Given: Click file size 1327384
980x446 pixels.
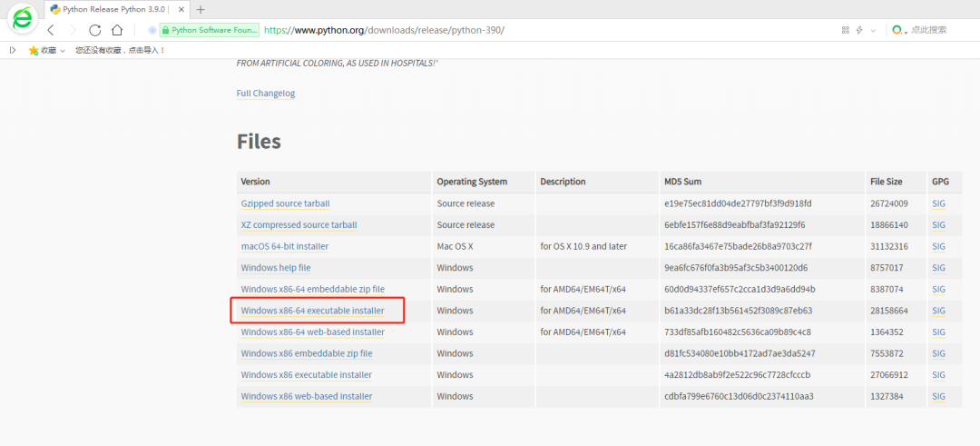Looking at the screenshot, I should pyautogui.click(x=887, y=396).
